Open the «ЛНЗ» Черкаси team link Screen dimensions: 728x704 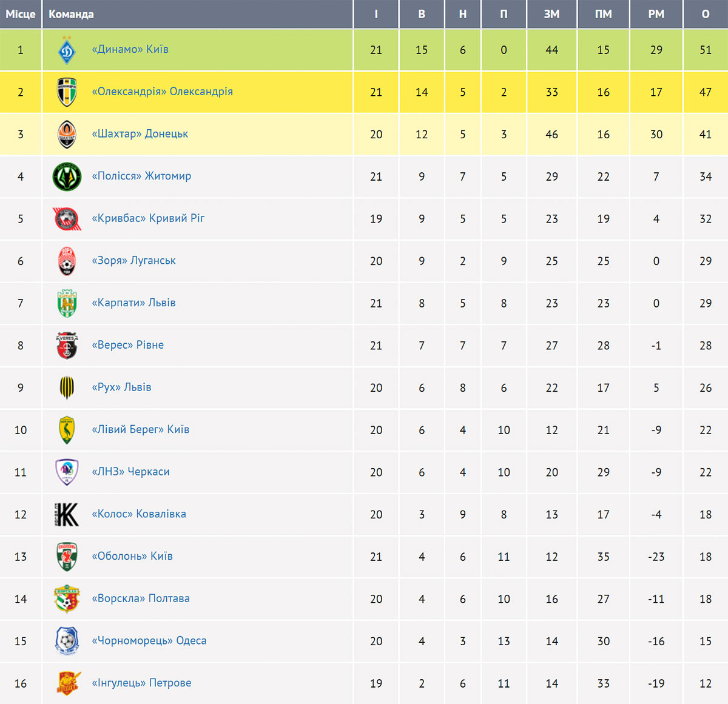[130, 472]
